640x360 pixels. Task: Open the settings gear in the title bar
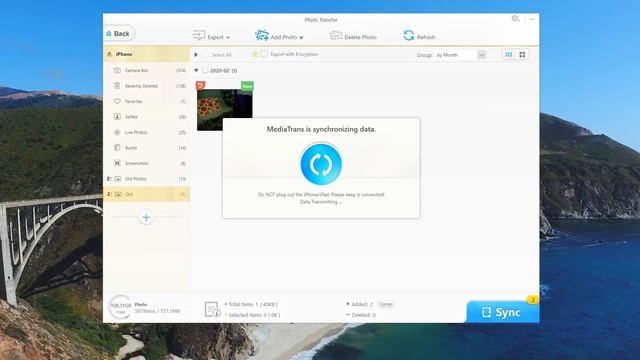coord(516,19)
